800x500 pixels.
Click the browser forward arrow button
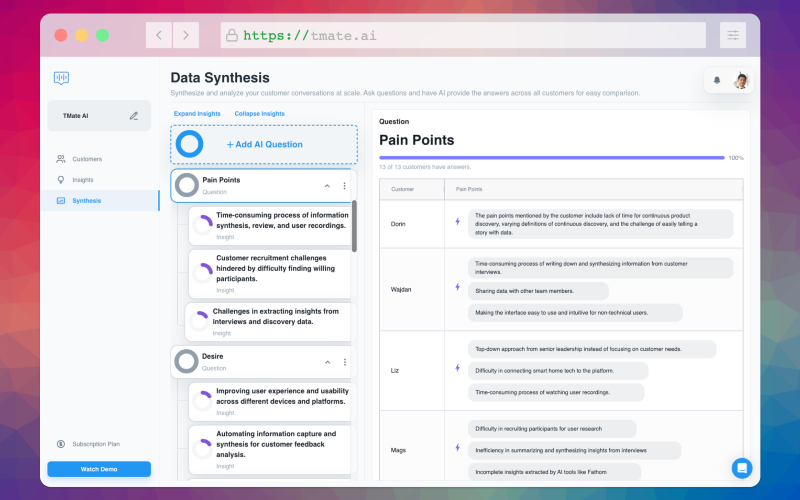tap(186, 35)
